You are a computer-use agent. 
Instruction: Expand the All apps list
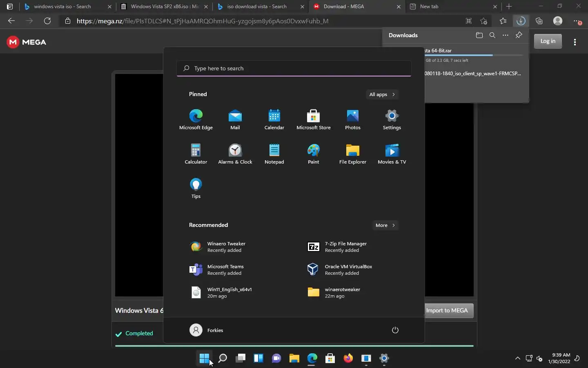tap(382, 94)
